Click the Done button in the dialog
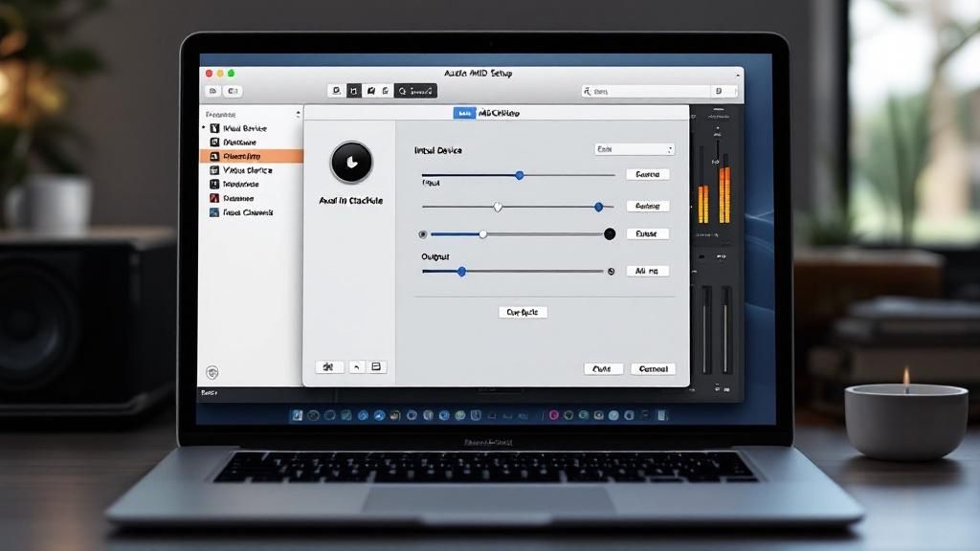The image size is (980, 551). [x=603, y=369]
